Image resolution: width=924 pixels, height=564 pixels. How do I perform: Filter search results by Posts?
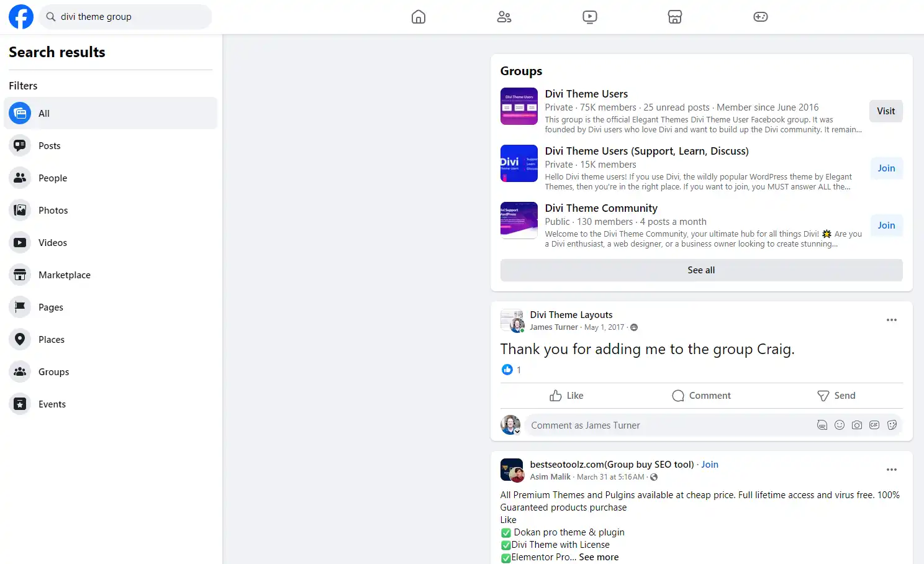[50, 146]
